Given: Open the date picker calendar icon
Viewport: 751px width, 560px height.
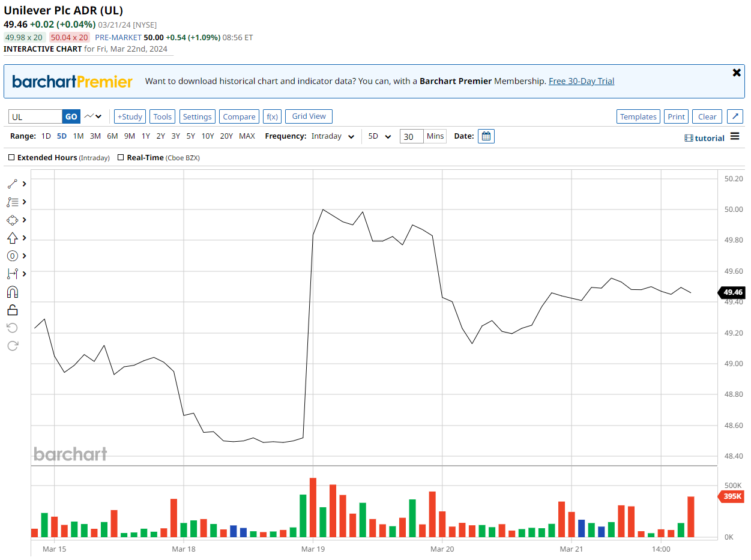Looking at the screenshot, I should click(x=486, y=136).
